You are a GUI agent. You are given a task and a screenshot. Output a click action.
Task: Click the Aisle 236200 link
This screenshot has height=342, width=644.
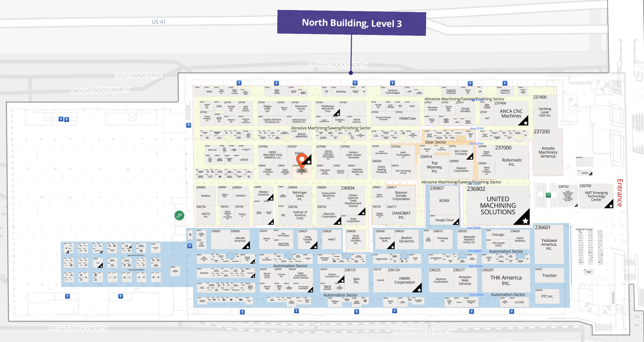tap(475, 266)
